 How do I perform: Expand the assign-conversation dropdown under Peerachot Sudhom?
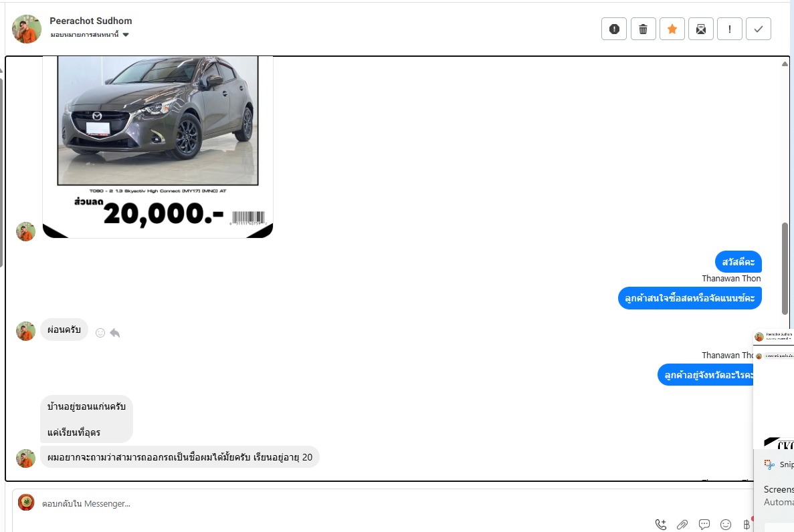[90, 35]
